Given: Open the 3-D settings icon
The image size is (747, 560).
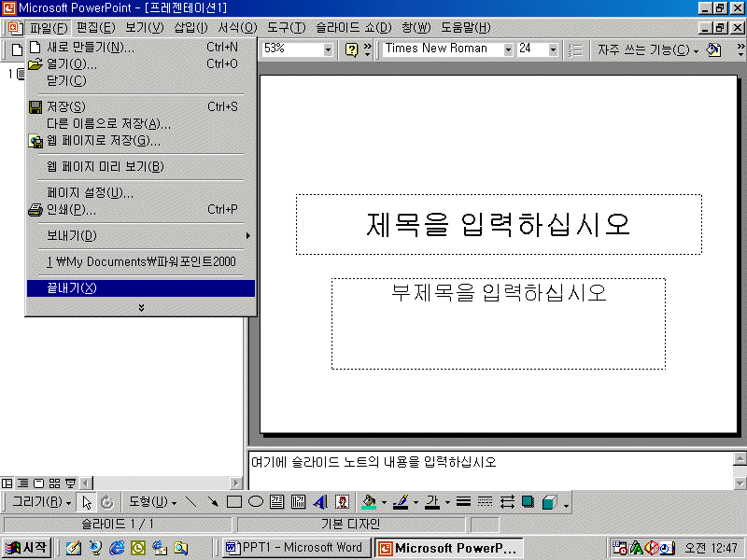Looking at the screenshot, I should (549, 502).
